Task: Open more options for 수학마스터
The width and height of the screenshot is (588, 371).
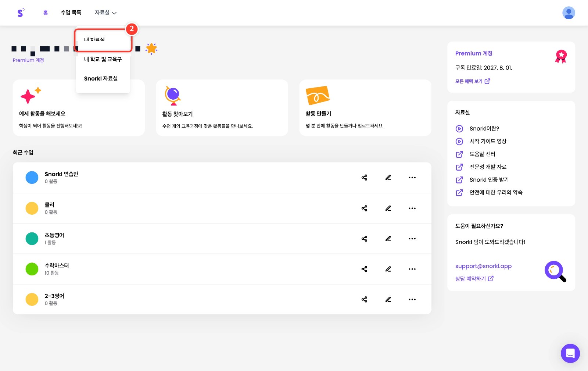Action: click(x=412, y=269)
